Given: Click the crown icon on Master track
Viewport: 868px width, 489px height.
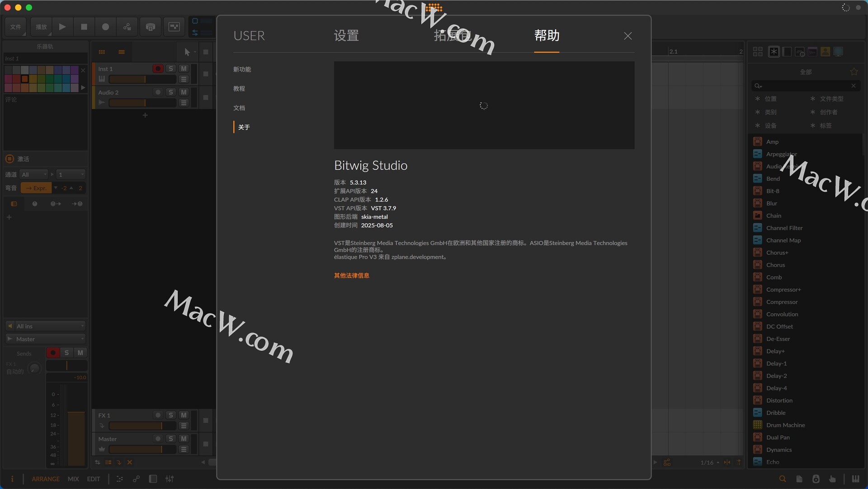Looking at the screenshot, I should point(102,449).
